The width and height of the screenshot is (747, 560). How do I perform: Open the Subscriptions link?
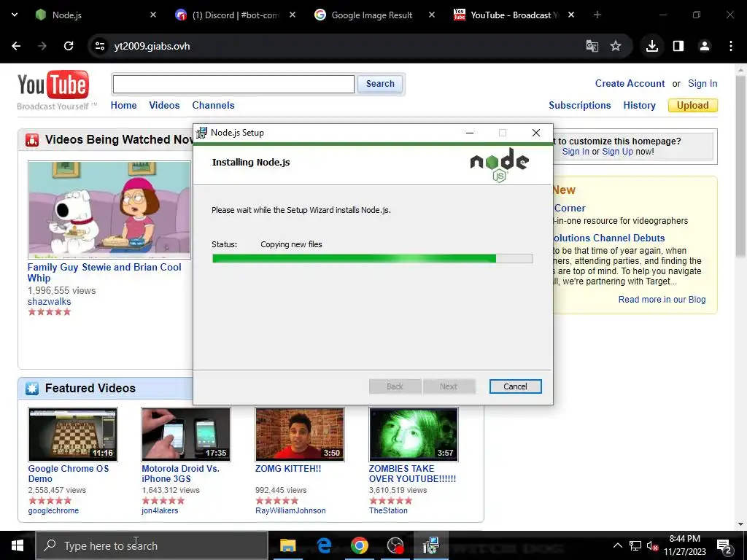tap(579, 105)
